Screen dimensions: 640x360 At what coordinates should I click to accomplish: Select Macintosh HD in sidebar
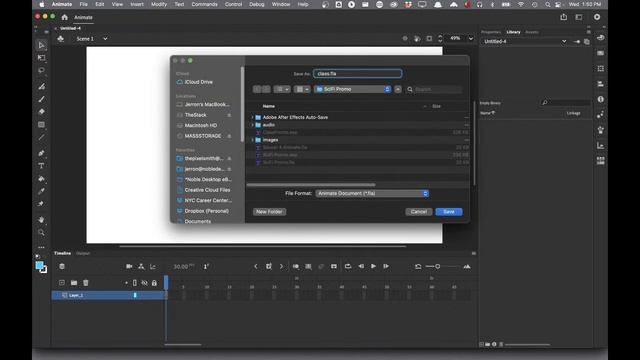(x=200, y=125)
